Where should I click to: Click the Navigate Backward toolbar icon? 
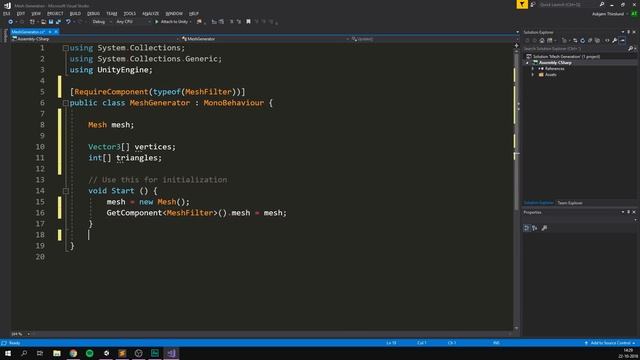[x=10, y=22]
